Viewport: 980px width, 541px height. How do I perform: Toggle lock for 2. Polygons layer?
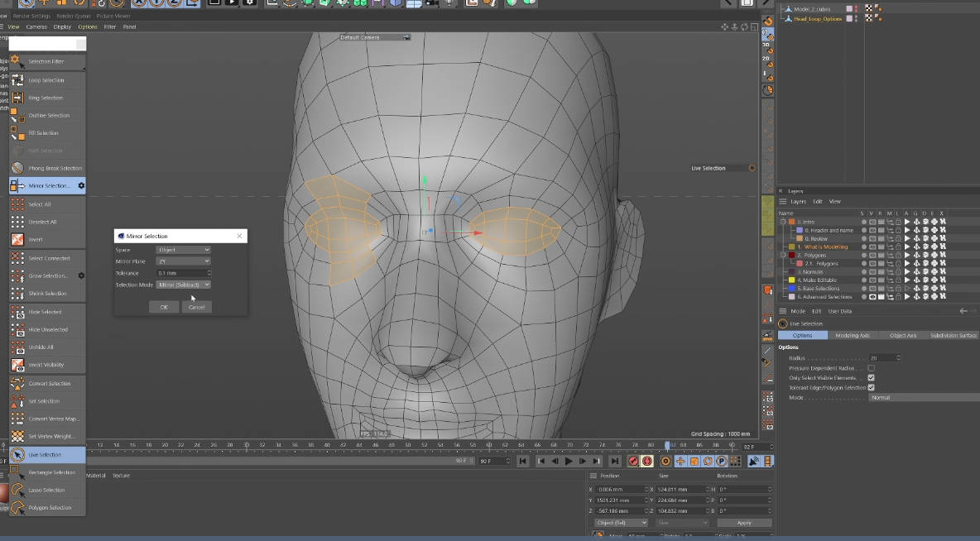pyautogui.click(x=898, y=255)
